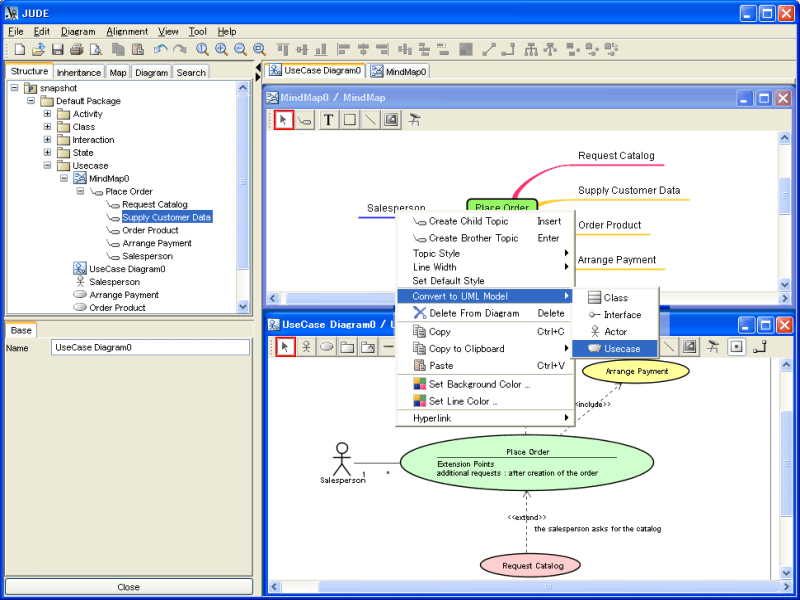The image size is (800, 600).
Task: Click the Zoom Out magnifier icon
Action: [240, 49]
